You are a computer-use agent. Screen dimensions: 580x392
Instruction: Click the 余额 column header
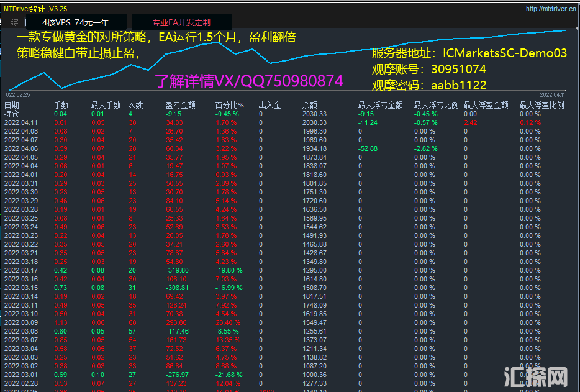point(309,105)
